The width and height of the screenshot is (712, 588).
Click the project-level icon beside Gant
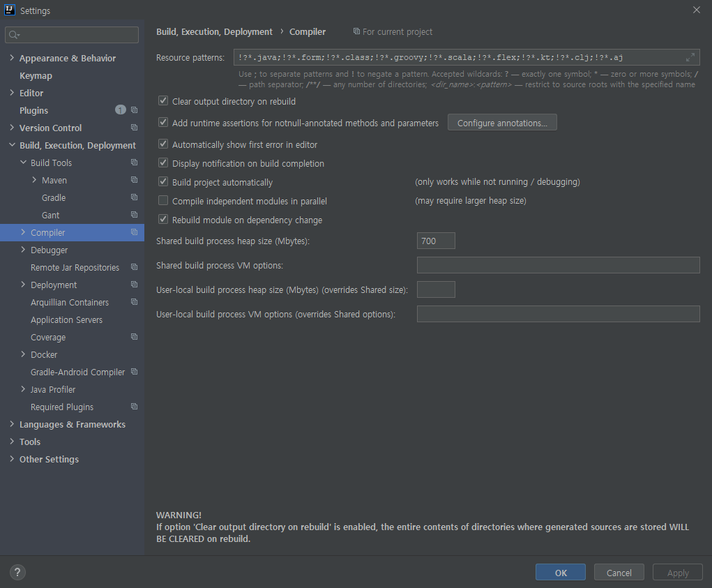(135, 214)
